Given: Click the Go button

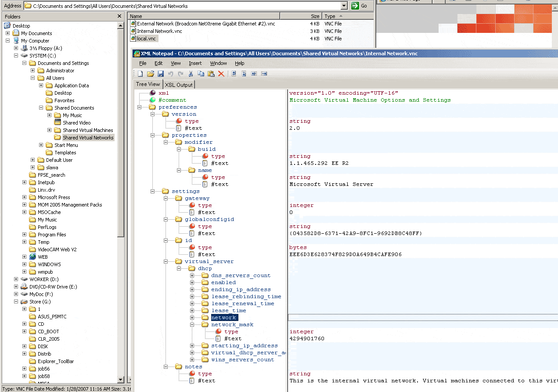Looking at the screenshot, I should (x=360, y=6).
